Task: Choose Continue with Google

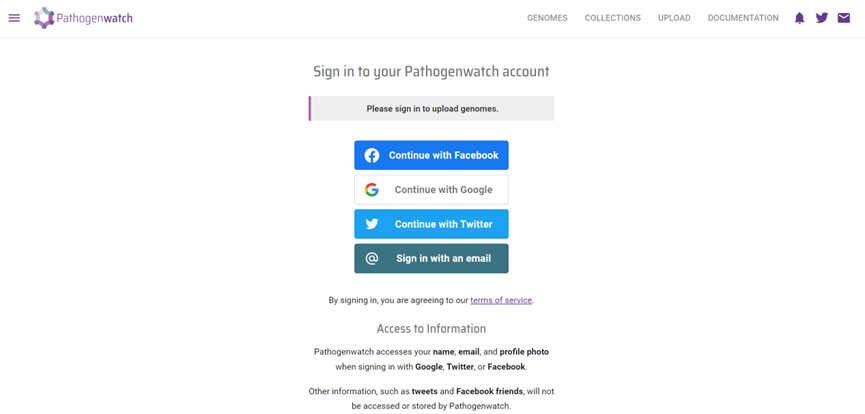Action: click(431, 190)
